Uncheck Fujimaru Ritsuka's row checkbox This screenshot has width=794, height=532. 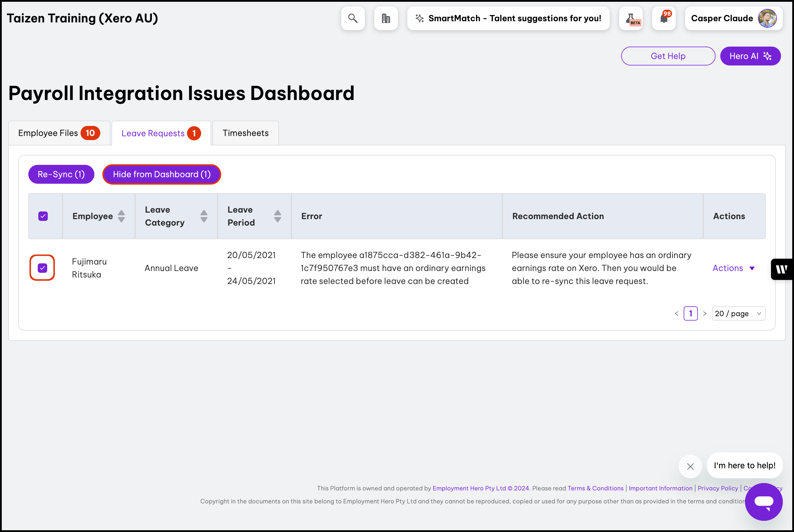(x=42, y=268)
